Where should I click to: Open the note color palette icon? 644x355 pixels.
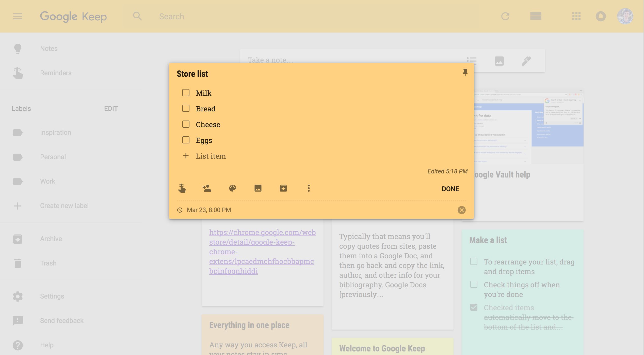click(232, 188)
